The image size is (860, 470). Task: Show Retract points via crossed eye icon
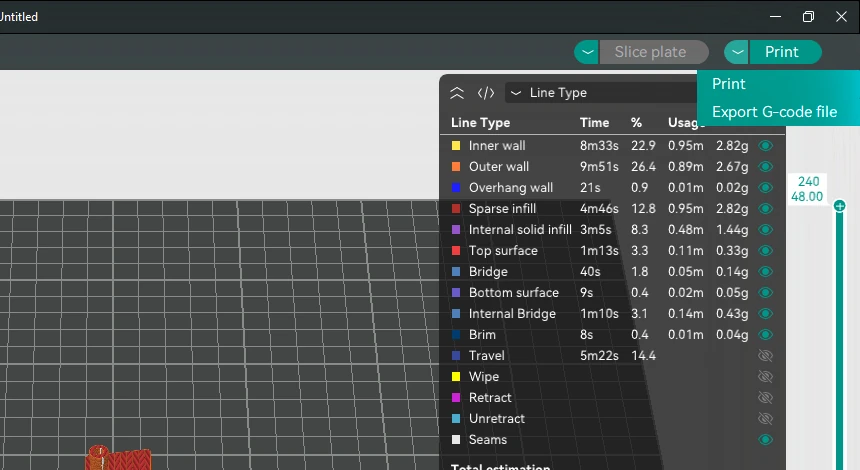pyautogui.click(x=766, y=398)
